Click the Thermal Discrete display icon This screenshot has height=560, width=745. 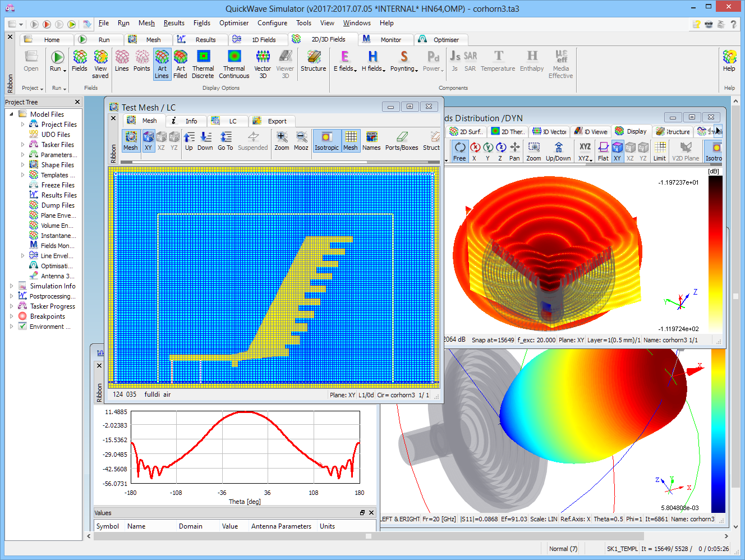[203, 63]
